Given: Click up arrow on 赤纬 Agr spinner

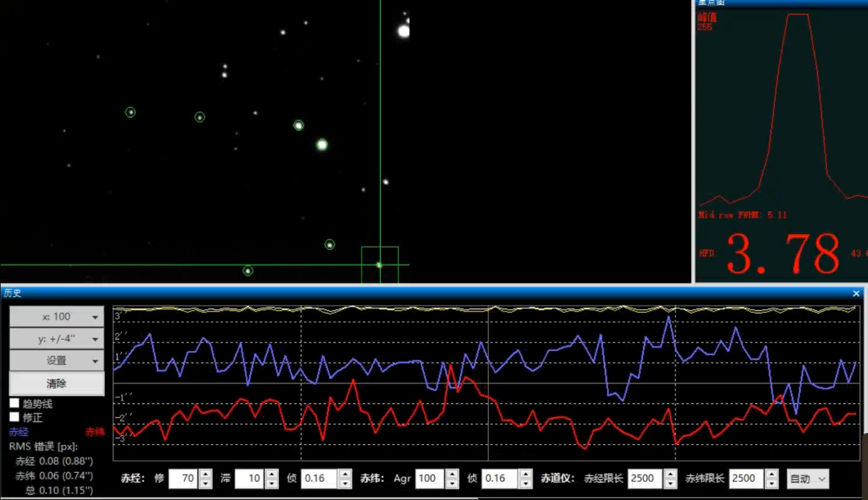Looking at the screenshot, I should (x=452, y=474).
